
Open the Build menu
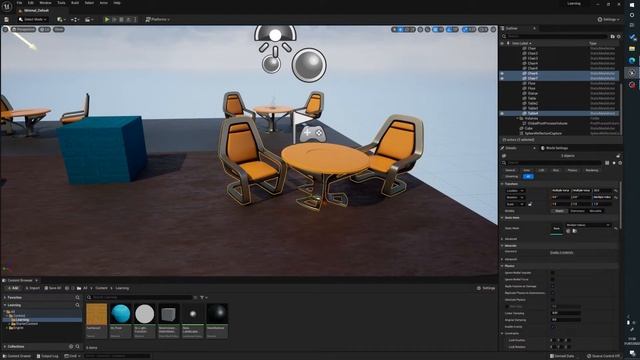(75, 3)
